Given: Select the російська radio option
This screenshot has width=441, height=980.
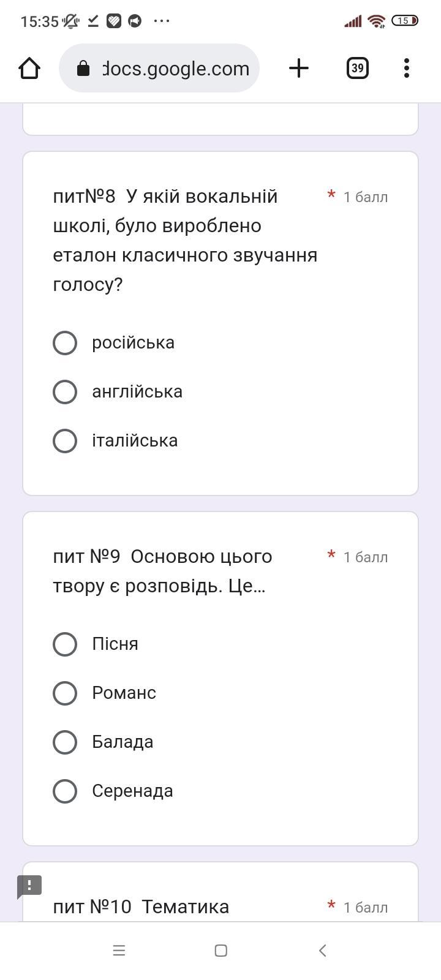Looking at the screenshot, I should [65, 343].
